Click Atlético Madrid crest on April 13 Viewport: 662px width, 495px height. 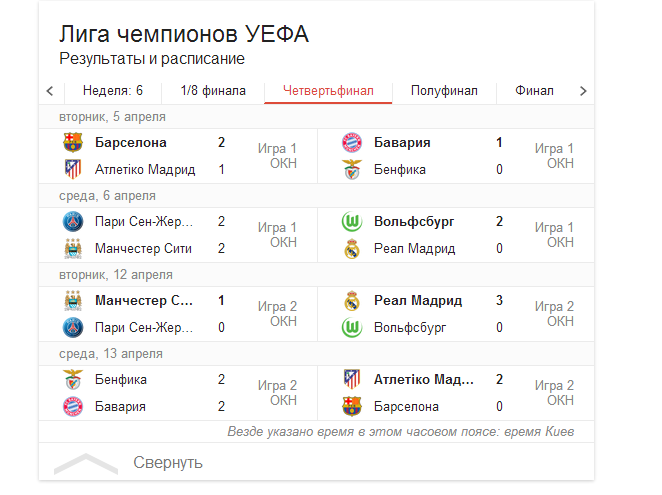[352, 379]
